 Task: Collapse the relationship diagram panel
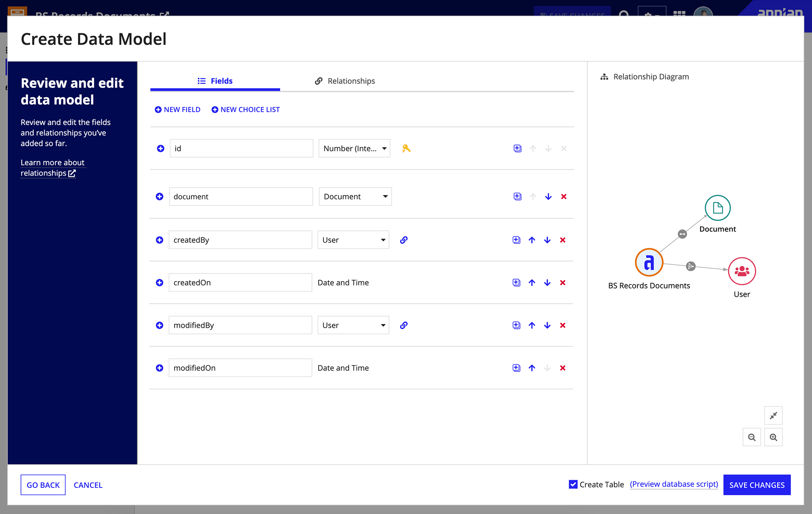(773, 415)
